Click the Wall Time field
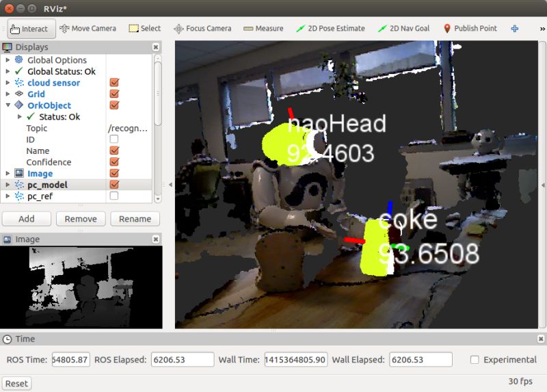The image size is (547, 392). [x=296, y=360]
